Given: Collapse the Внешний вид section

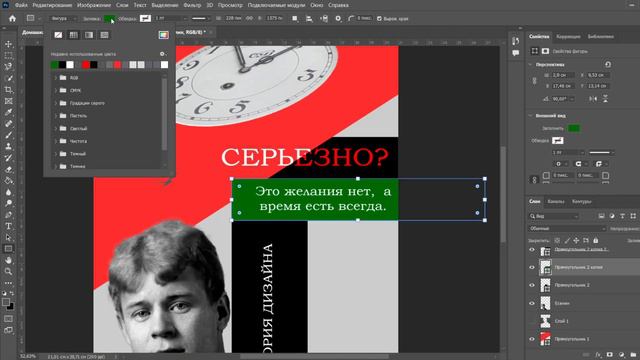Looking at the screenshot, I should (531, 116).
